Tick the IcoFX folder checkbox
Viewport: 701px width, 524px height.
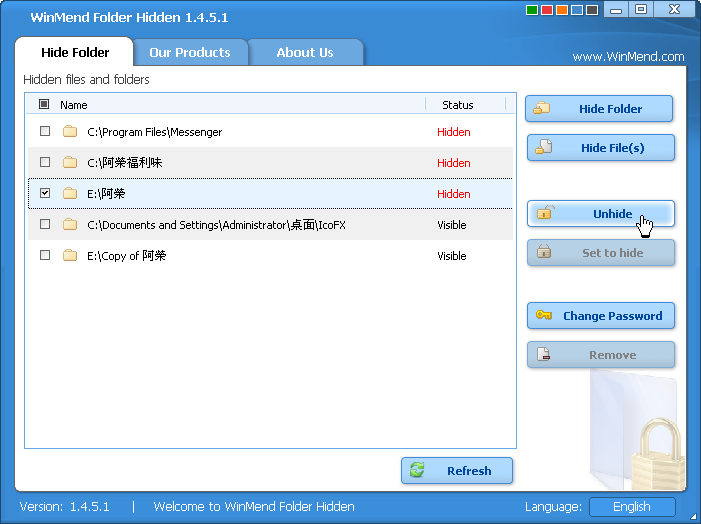(45, 224)
